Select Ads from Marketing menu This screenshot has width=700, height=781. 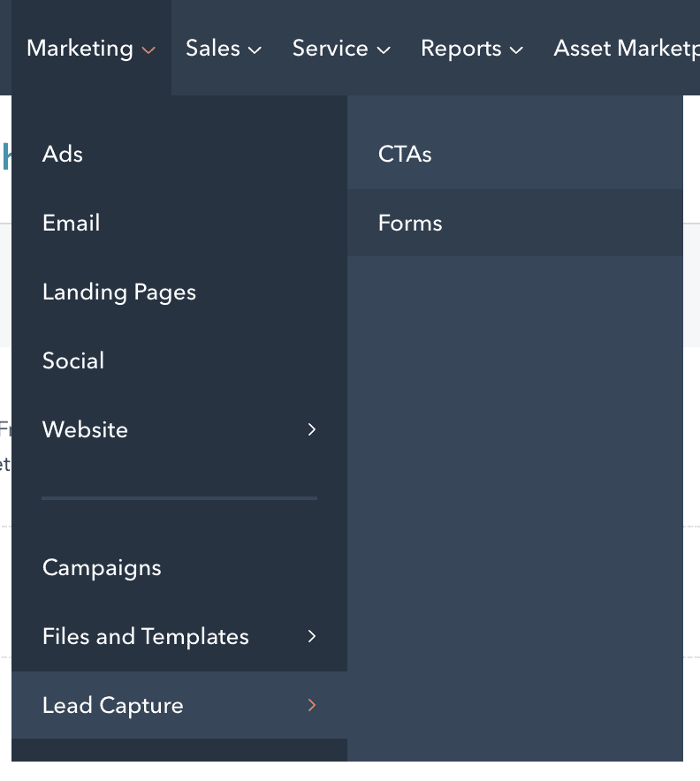coord(179,154)
